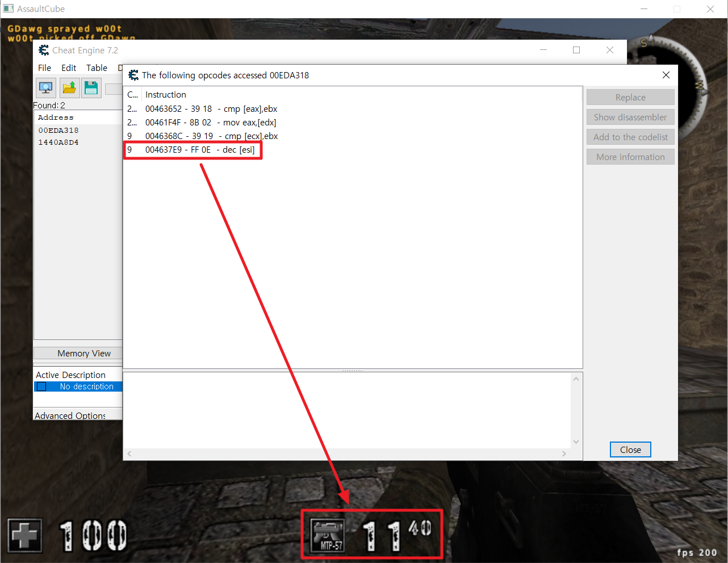728x563 pixels.
Task: Click scroll up arrow in details pane
Action: click(x=576, y=379)
